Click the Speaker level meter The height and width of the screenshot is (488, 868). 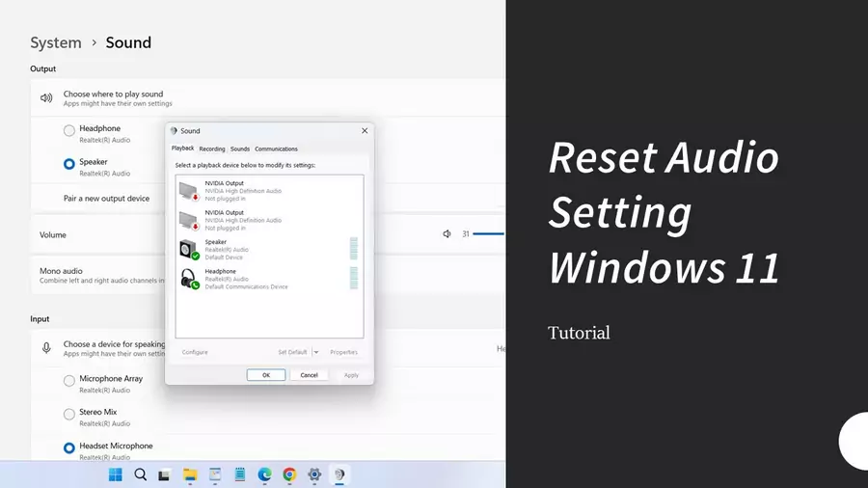coord(354,249)
